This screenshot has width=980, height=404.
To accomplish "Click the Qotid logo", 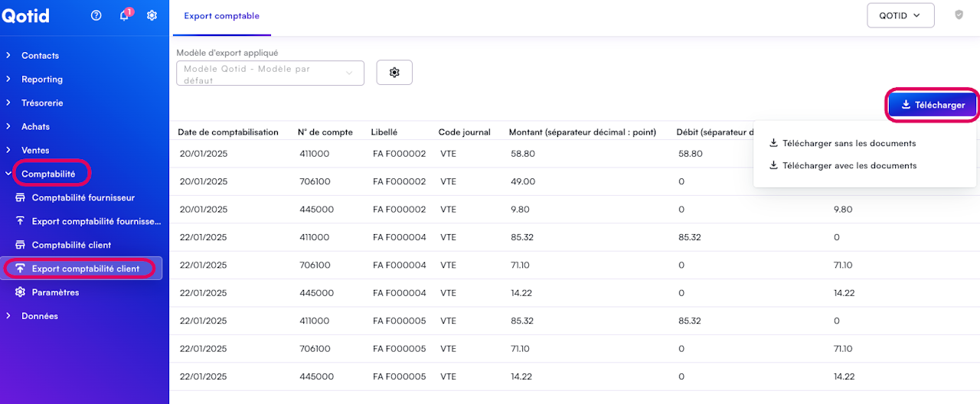I will click(x=25, y=15).
